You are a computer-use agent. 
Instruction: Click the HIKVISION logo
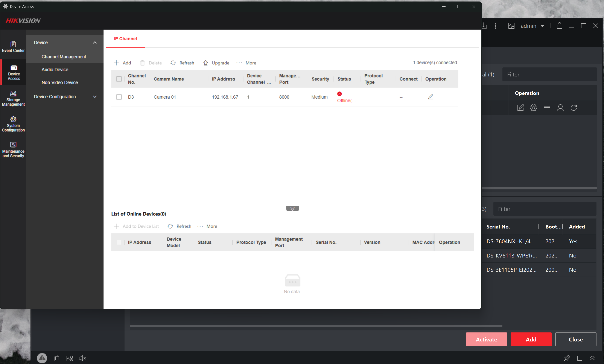tap(23, 21)
